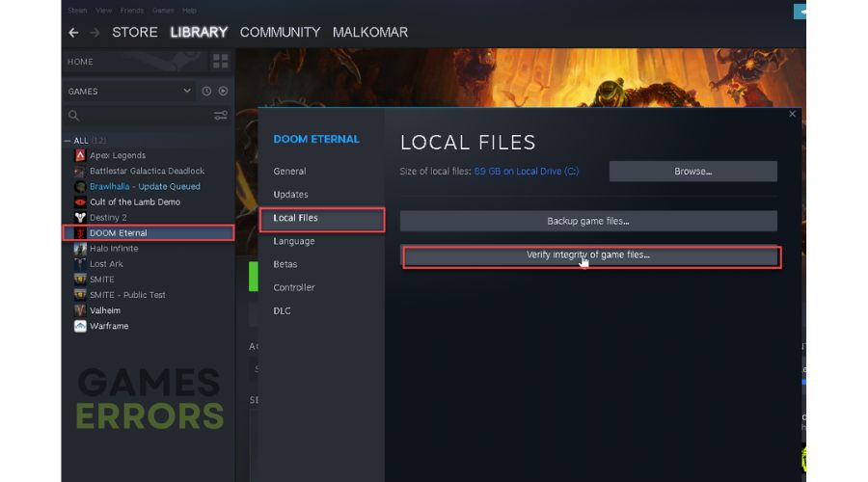The width and height of the screenshot is (868, 482).
Task: Close the DOOM Eternal properties dialog
Action: [x=792, y=114]
